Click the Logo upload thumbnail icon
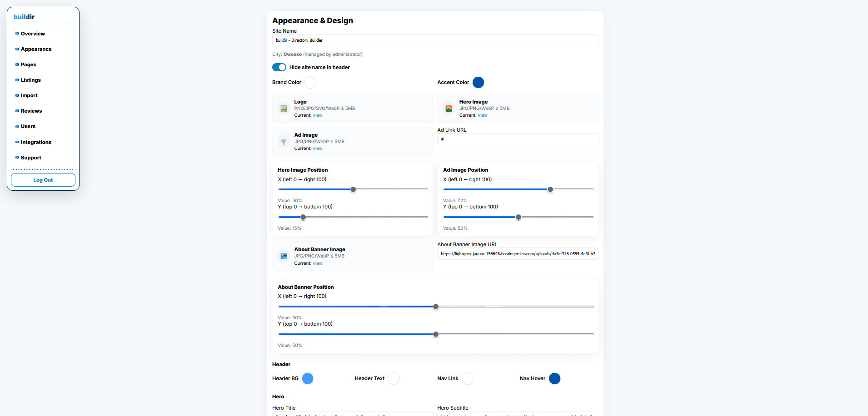868x416 pixels. click(284, 109)
